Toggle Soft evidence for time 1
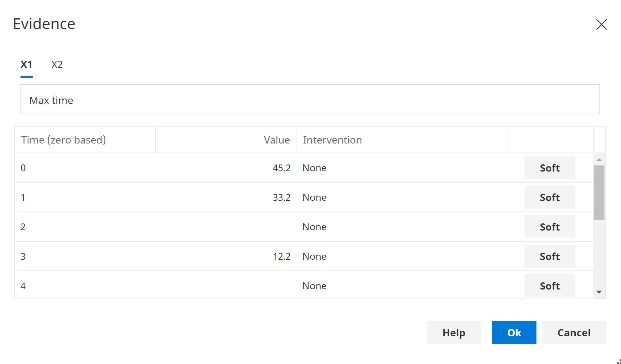Viewport: 621px width, 364px height. pyautogui.click(x=549, y=197)
